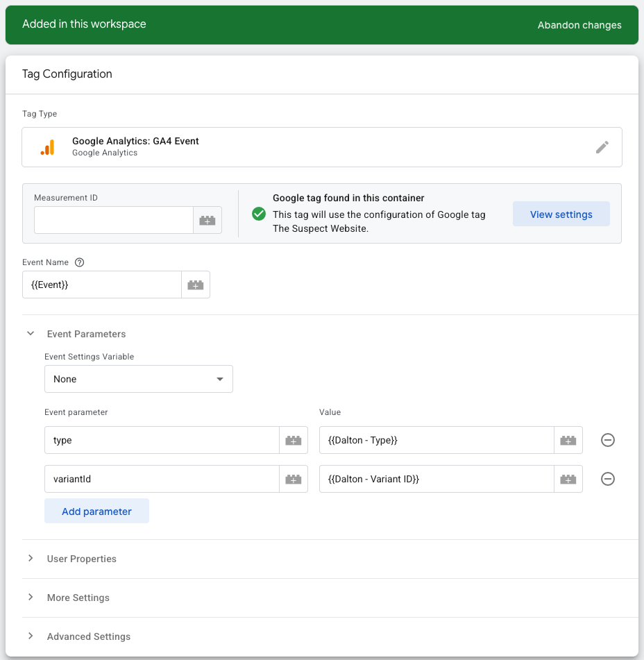Click Add parameter
Screen dimensions: 644x660
tap(97, 511)
